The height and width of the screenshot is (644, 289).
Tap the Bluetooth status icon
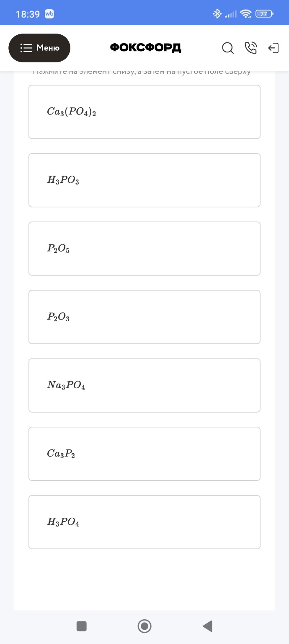217,14
